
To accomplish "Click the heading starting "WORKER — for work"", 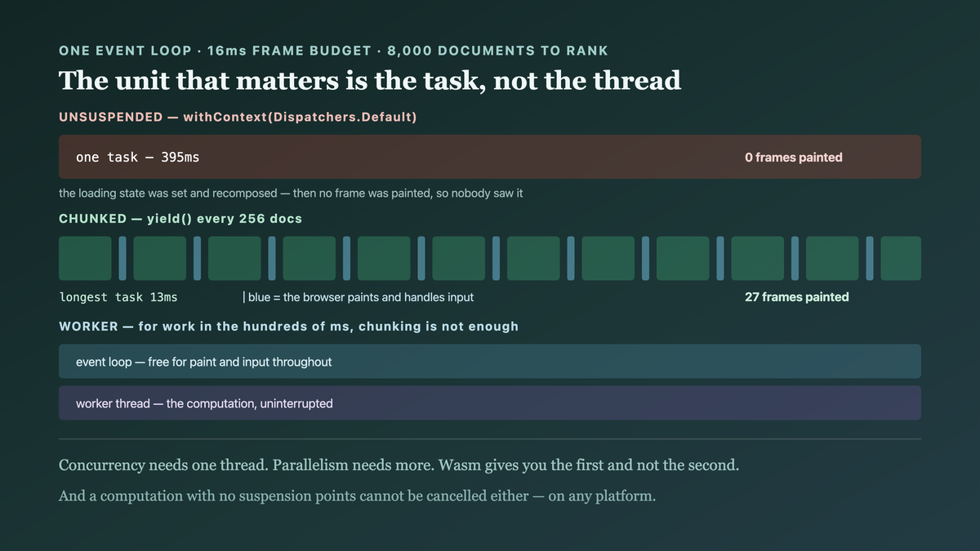I will (x=288, y=327).
